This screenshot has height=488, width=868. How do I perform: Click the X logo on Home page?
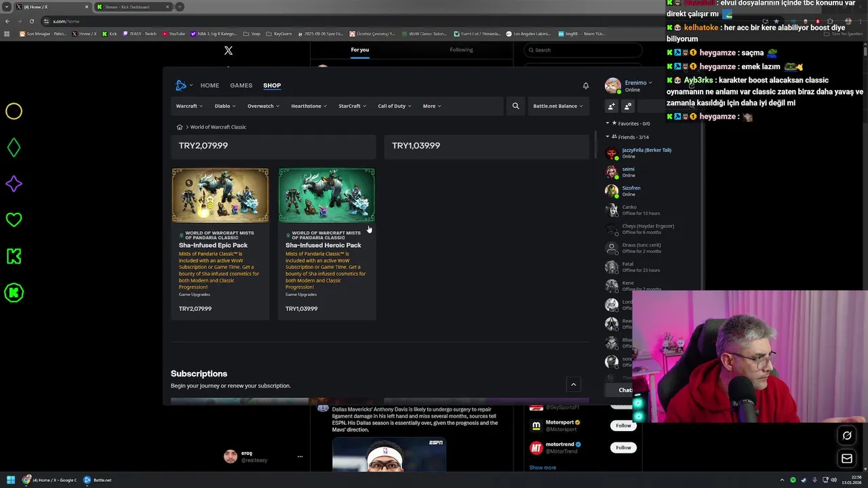[229, 50]
